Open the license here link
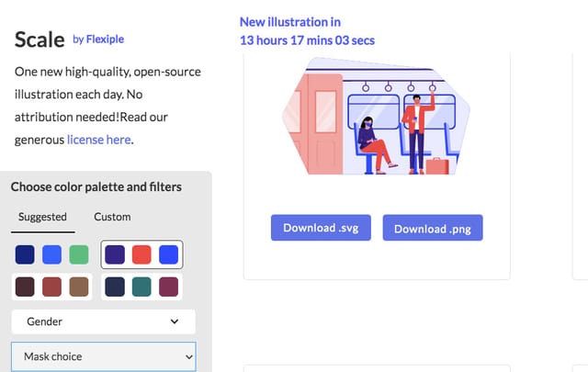This screenshot has height=372, width=588. pyautogui.click(x=99, y=140)
